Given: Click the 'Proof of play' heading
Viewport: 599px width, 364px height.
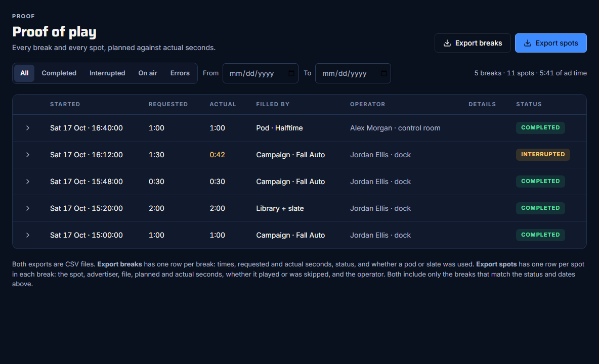Looking at the screenshot, I should 54,32.
